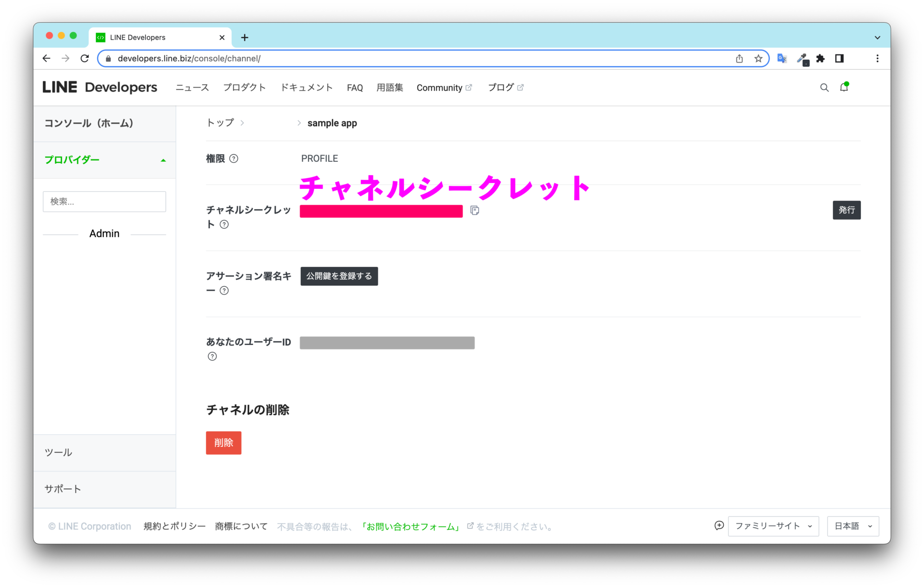Screen dimensions: 924x588
Task: Collapse the プロバイダー sidebar section
Action: click(163, 160)
